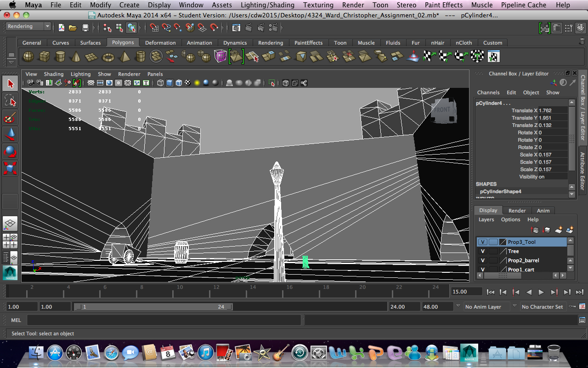Open layer editor Options menu
The height and width of the screenshot is (368, 588).
click(x=510, y=219)
